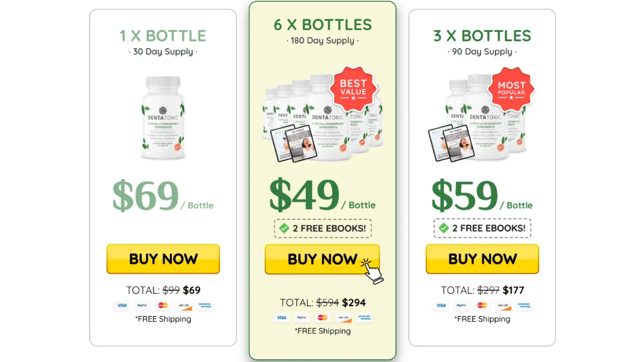The height and width of the screenshot is (362, 644).
Task: Click the Mastercard icon under 1 bottle package
Action: pyautogui.click(x=163, y=305)
